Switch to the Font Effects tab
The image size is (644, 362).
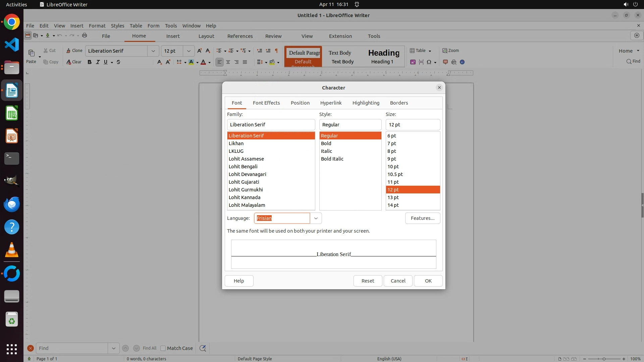(x=266, y=103)
